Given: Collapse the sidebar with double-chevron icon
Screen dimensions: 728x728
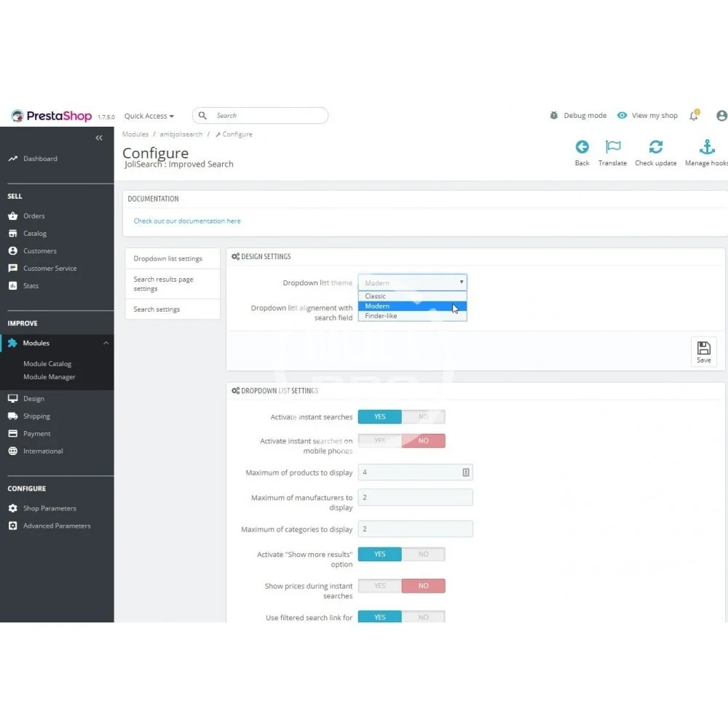Looking at the screenshot, I should click(99, 138).
